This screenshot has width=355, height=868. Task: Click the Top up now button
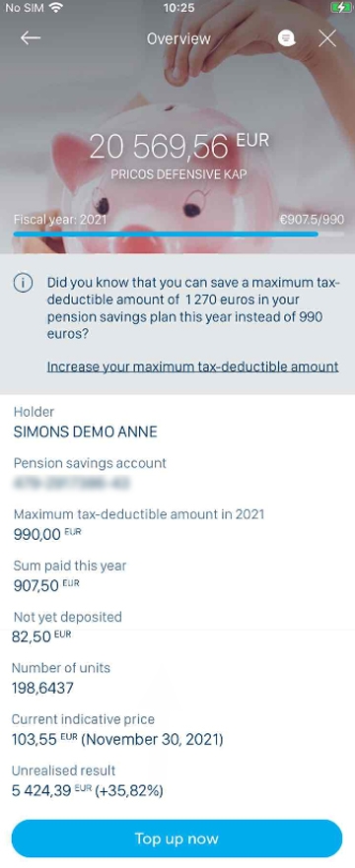tap(177, 838)
